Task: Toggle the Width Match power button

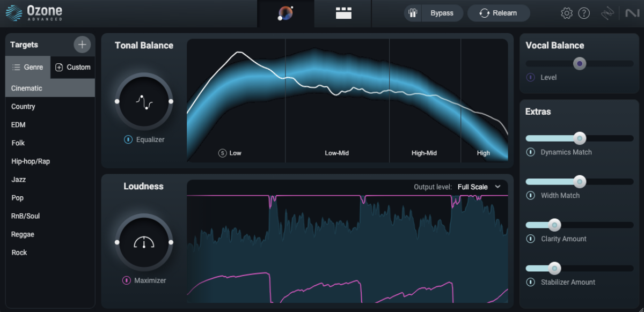Action: pos(530,196)
